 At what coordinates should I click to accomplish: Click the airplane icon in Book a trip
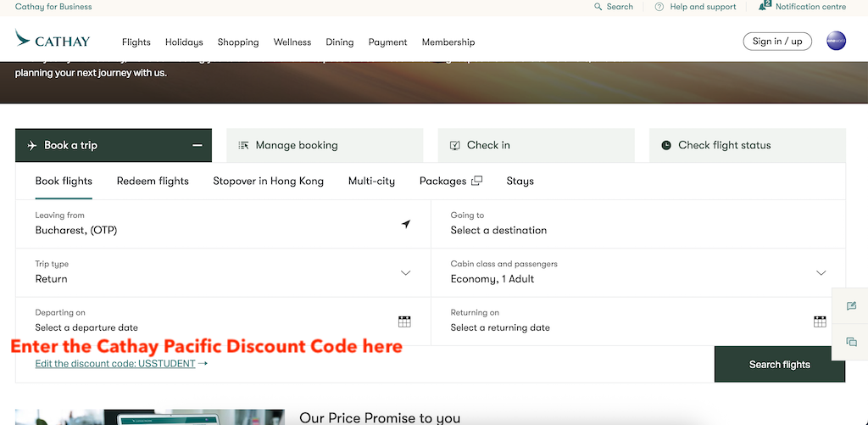point(32,145)
